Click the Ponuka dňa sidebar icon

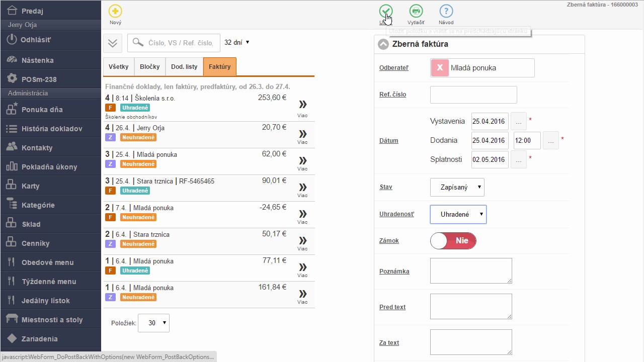pyautogui.click(x=12, y=109)
